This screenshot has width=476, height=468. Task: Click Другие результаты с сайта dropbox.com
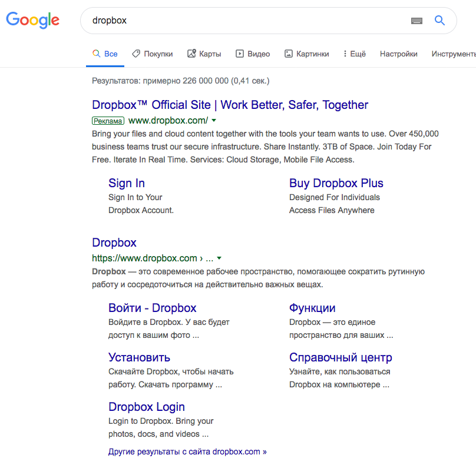[x=187, y=452]
